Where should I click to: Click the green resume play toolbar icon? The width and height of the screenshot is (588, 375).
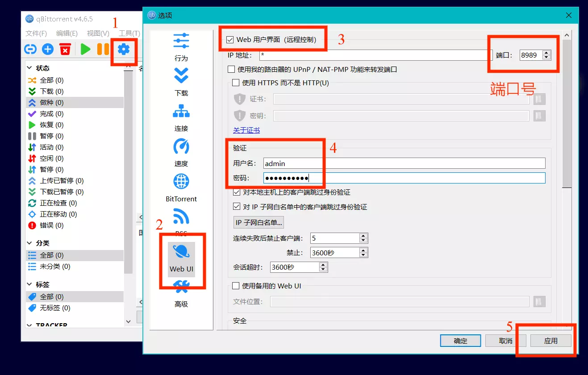[x=85, y=49]
